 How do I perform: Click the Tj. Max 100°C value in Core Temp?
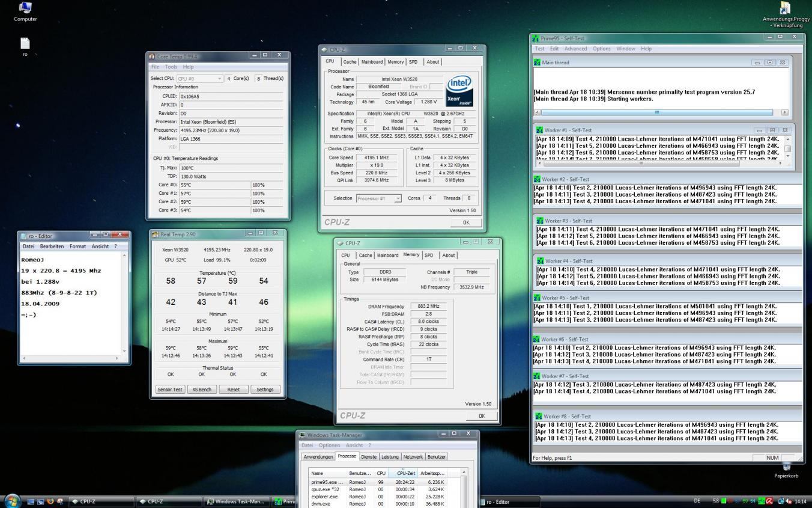[231, 168]
